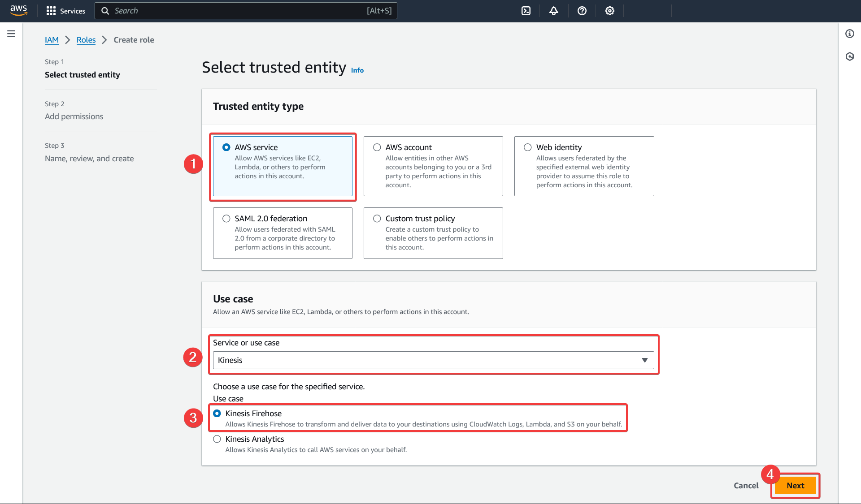Select the Web identity radio button
The image size is (861, 504).
pyautogui.click(x=528, y=147)
